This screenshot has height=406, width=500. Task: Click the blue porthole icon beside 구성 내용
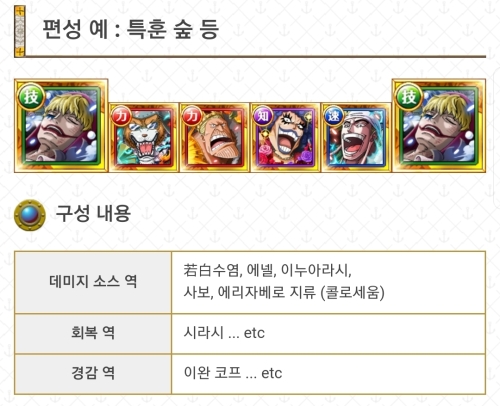tap(30, 215)
